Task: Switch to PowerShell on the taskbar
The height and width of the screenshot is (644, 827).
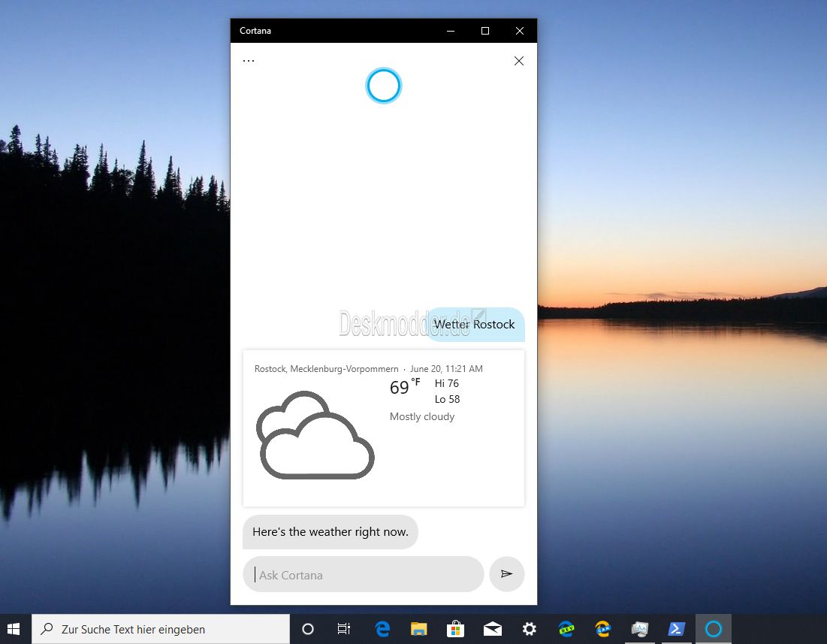Action: pos(677,629)
